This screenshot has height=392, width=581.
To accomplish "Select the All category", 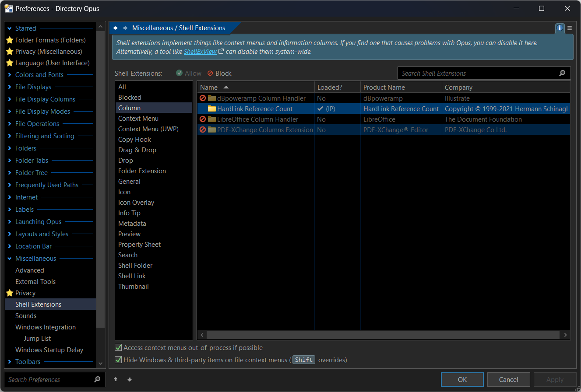I will (x=154, y=87).
